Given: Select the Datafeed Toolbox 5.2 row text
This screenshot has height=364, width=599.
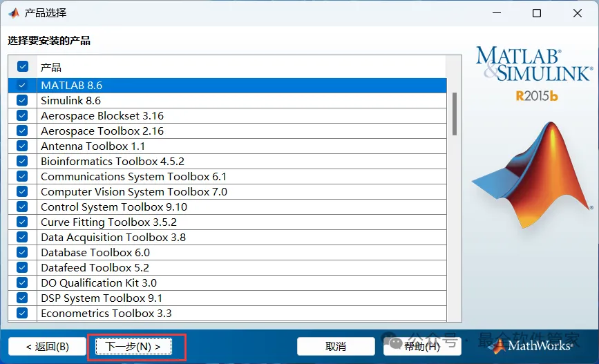Looking at the screenshot, I should coord(95,268).
